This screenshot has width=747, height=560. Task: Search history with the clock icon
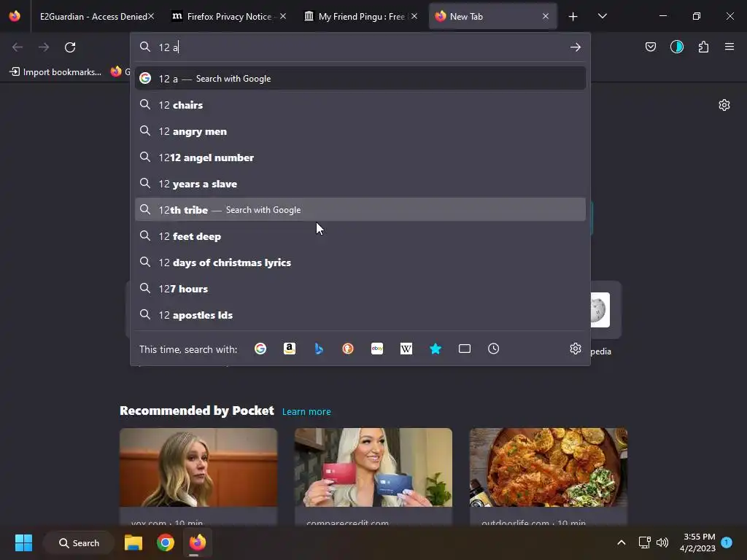[x=494, y=349]
